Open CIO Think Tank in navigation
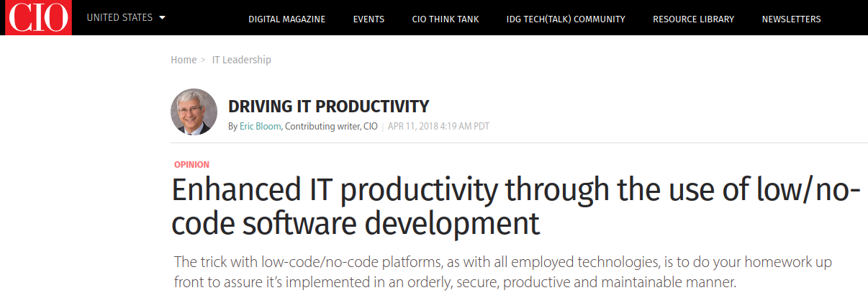The height and width of the screenshot is (298, 868). coord(446,19)
